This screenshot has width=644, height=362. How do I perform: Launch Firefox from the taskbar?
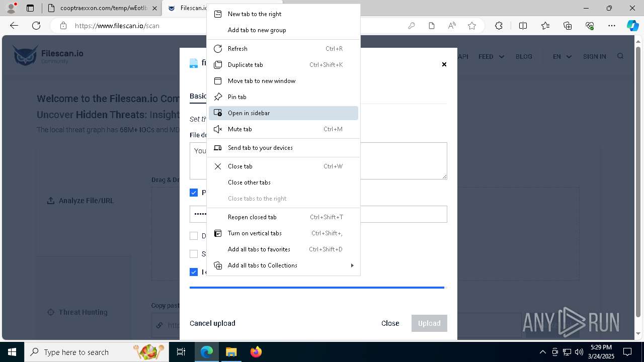tap(256, 352)
